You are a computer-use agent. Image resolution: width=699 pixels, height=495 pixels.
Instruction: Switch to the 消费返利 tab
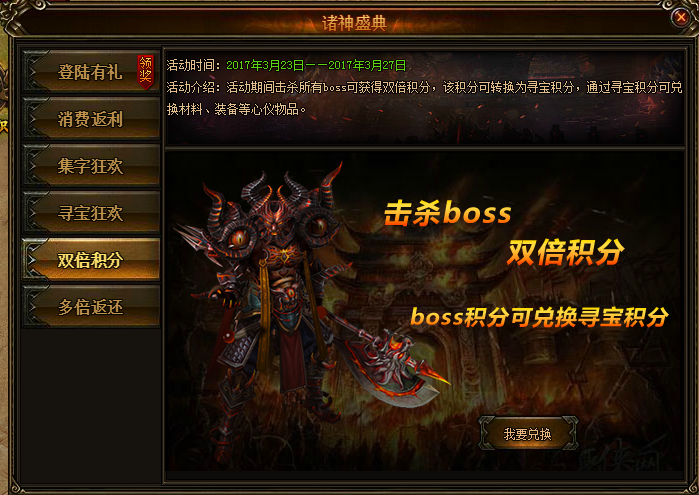point(91,119)
